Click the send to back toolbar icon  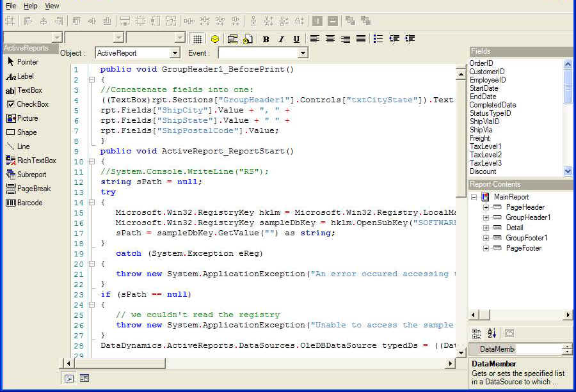tap(365, 21)
